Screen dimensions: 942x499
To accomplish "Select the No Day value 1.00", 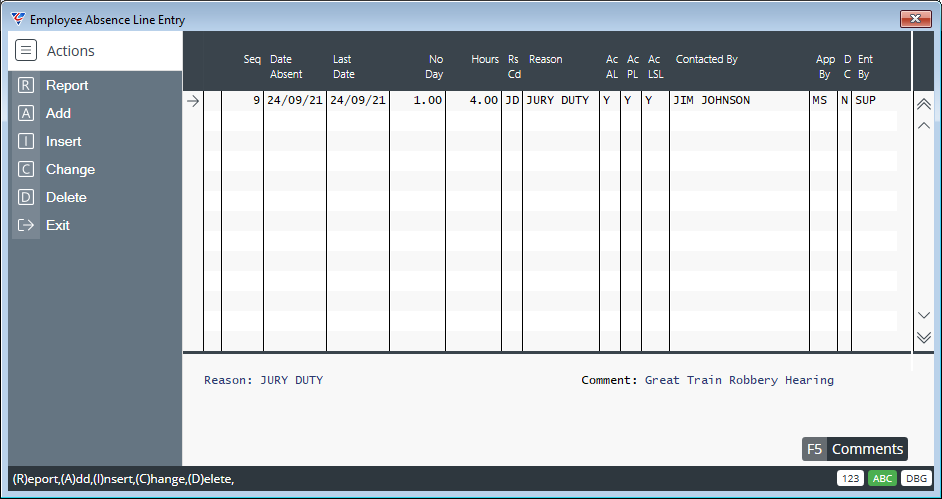I will (x=418, y=101).
